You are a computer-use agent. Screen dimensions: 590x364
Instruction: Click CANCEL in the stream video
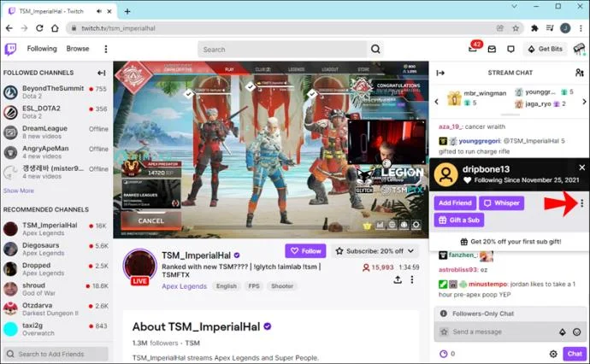150,220
